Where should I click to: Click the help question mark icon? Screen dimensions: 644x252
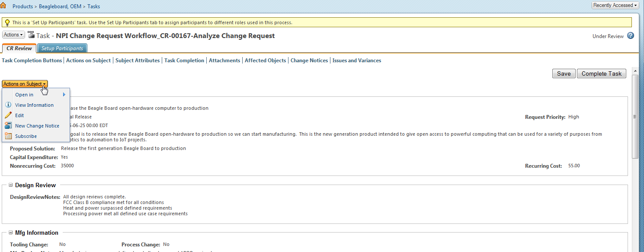coord(631,36)
